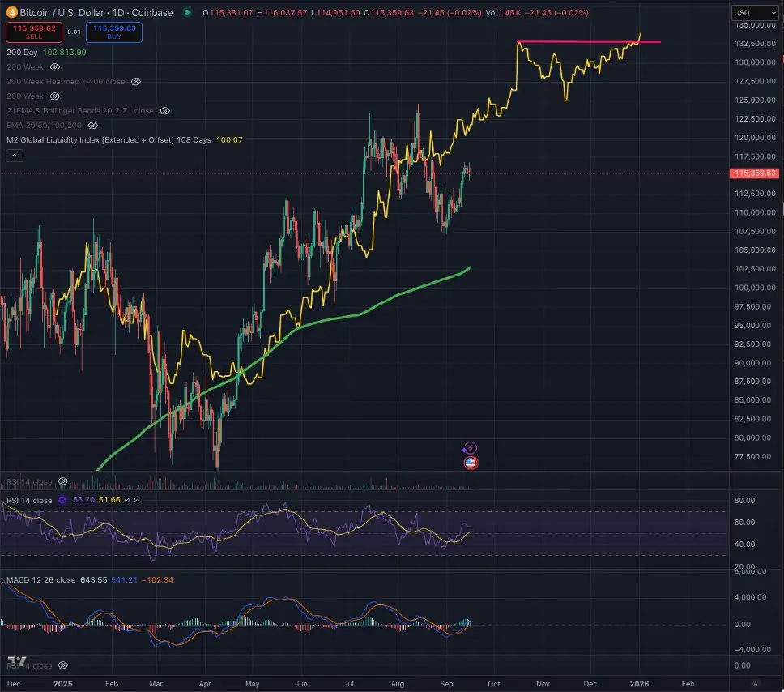Viewport: 784px width, 692px height.
Task: Click the Vol 1.45K reading
Action: pyautogui.click(x=504, y=12)
